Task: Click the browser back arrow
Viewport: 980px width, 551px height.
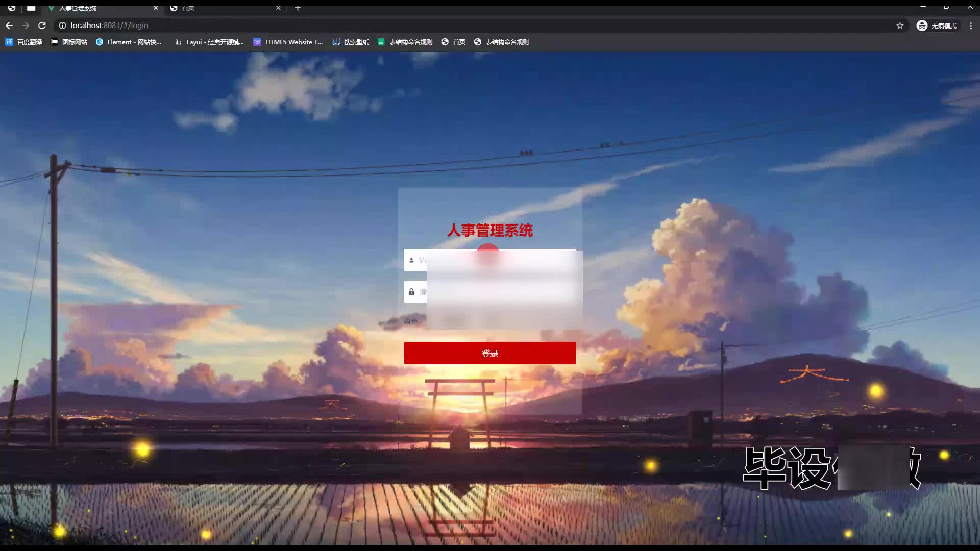Action: click(x=9, y=26)
